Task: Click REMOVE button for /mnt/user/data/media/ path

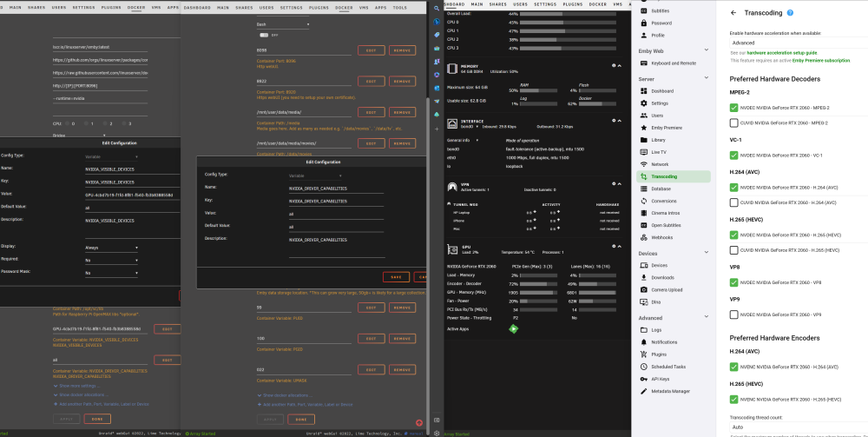Action: click(x=402, y=112)
